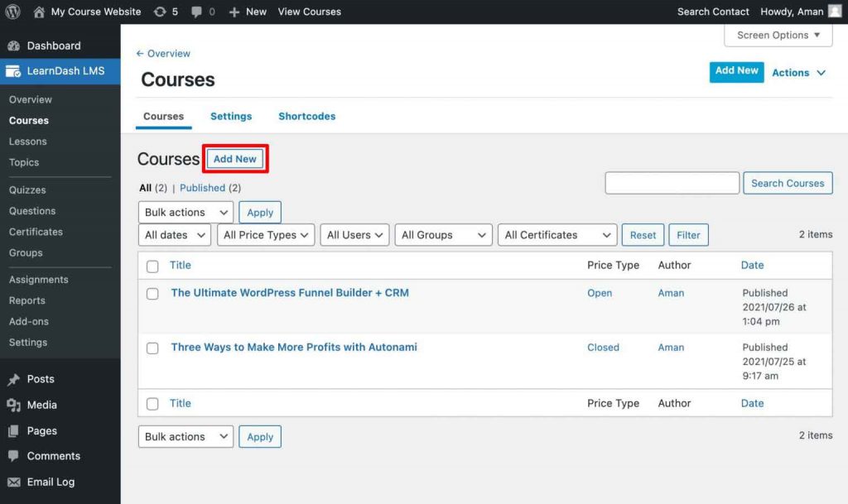Click the Media icon in sidebar
Screen dimensions: 848x504
tap(13, 406)
